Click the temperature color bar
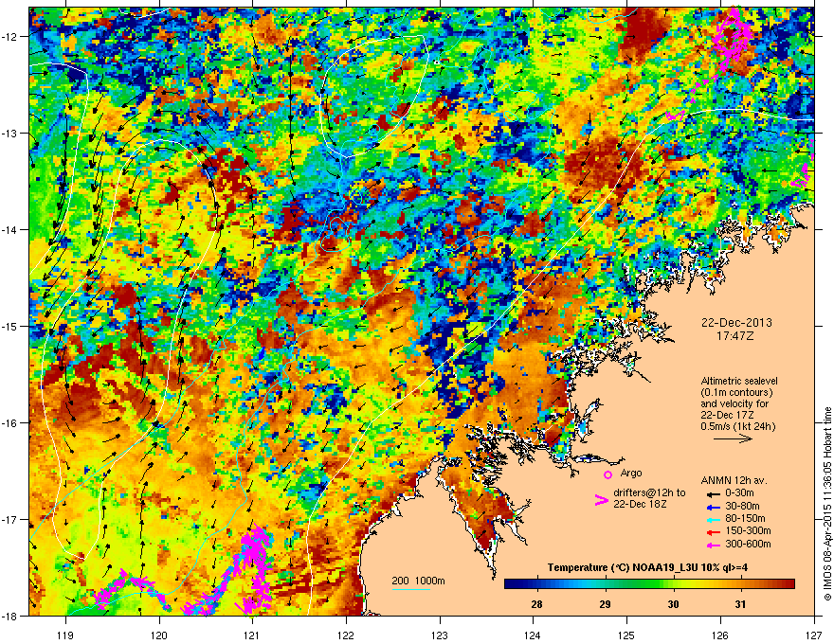This screenshot has width=834, height=644. point(649,584)
